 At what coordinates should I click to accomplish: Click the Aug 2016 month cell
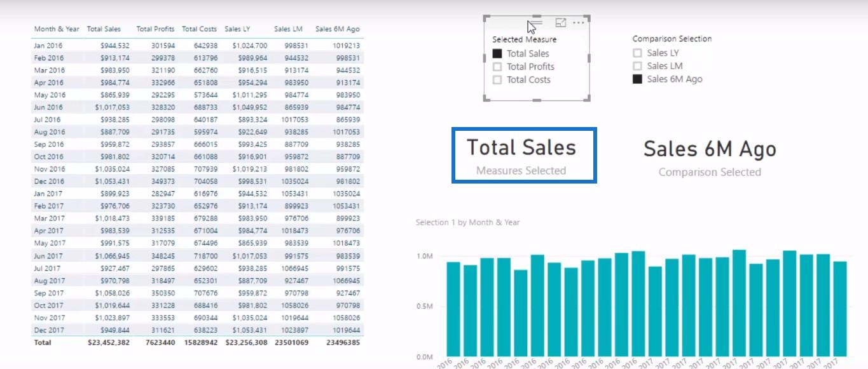48,132
